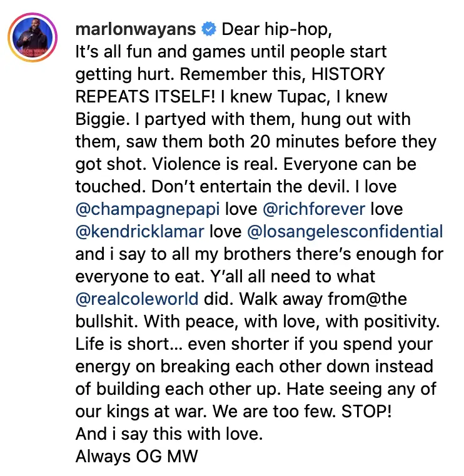Click the 'Life is short...' text
Viewport: 464px width, 476px height.
click(x=129, y=344)
